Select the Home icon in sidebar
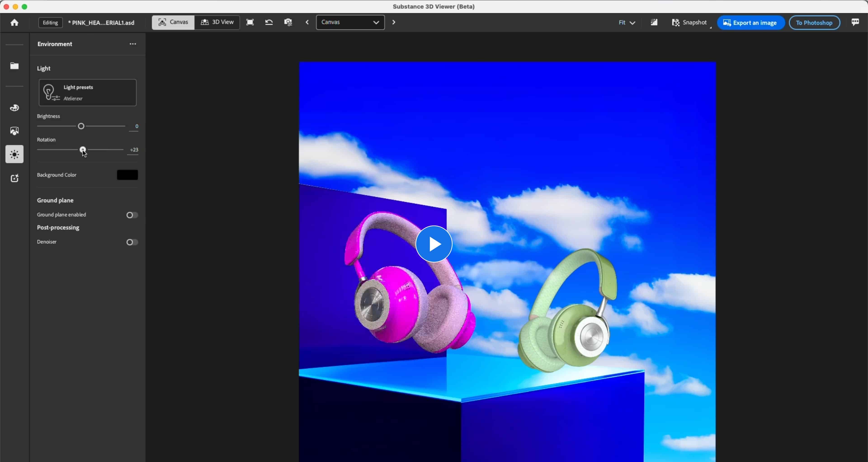The image size is (868, 462). coord(14,22)
